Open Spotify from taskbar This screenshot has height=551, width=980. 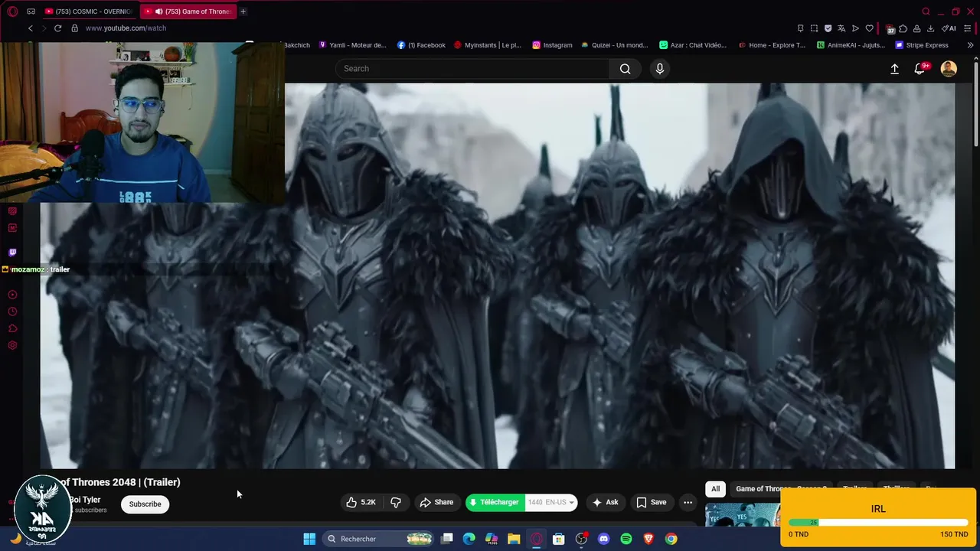[x=626, y=539]
